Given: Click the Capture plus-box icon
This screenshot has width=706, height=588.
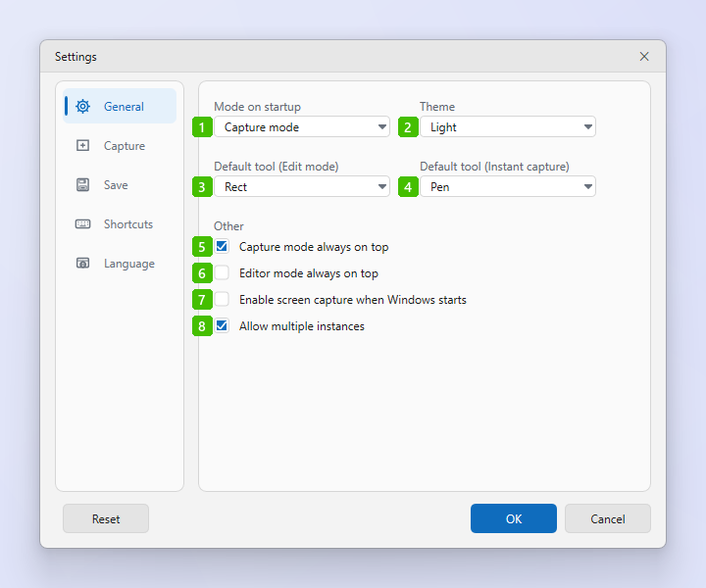Looking at the screenshot, I should (82, 145).
